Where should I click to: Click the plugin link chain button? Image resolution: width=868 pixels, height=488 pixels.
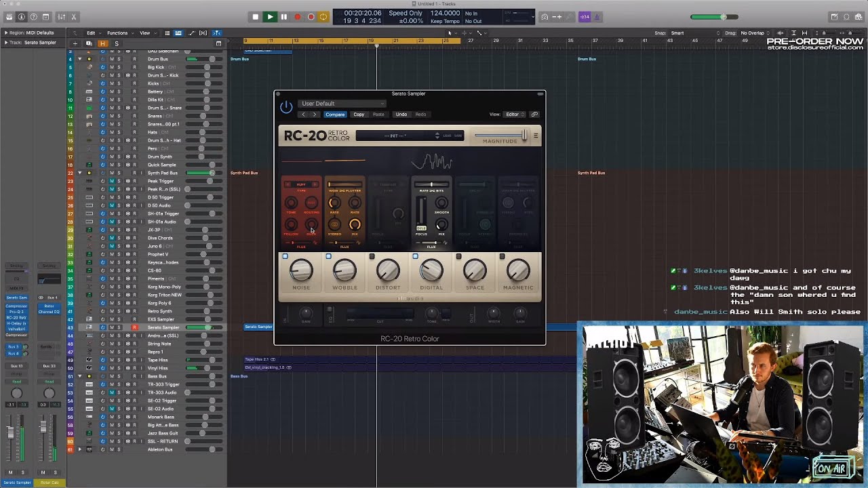(534, 115)
